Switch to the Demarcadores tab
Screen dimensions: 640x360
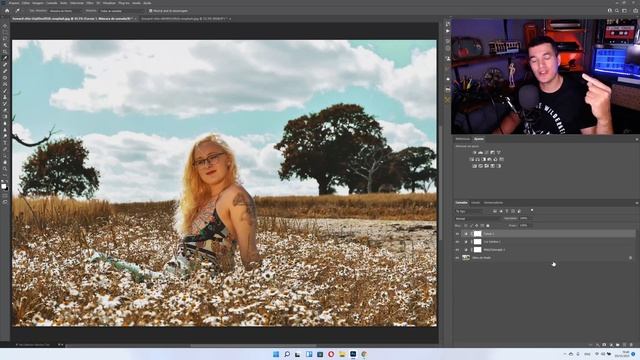click(493, 202)
